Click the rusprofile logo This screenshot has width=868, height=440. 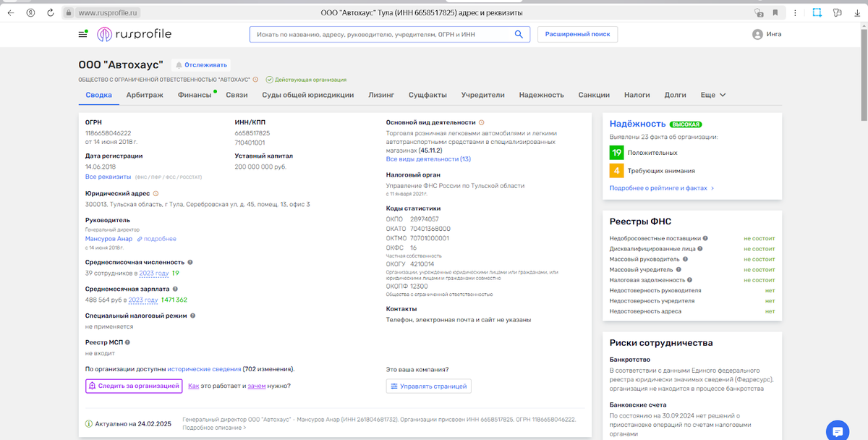click(x=135, y=34)
